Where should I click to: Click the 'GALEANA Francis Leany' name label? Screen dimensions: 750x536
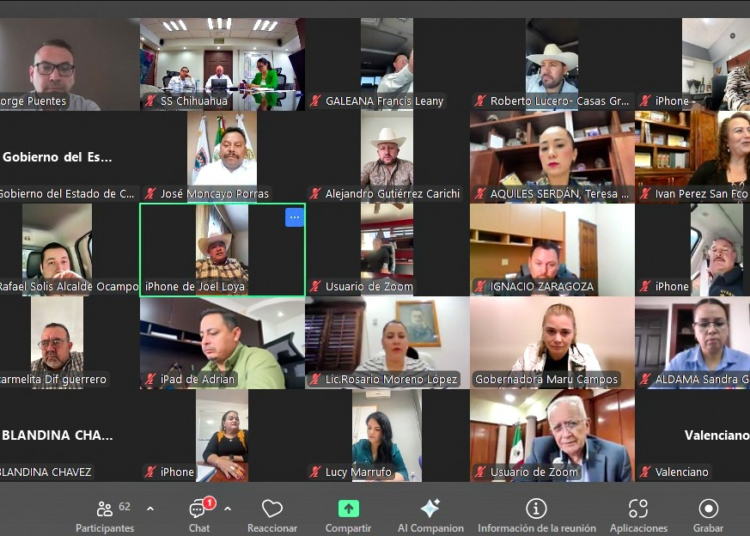coord(385,101)
